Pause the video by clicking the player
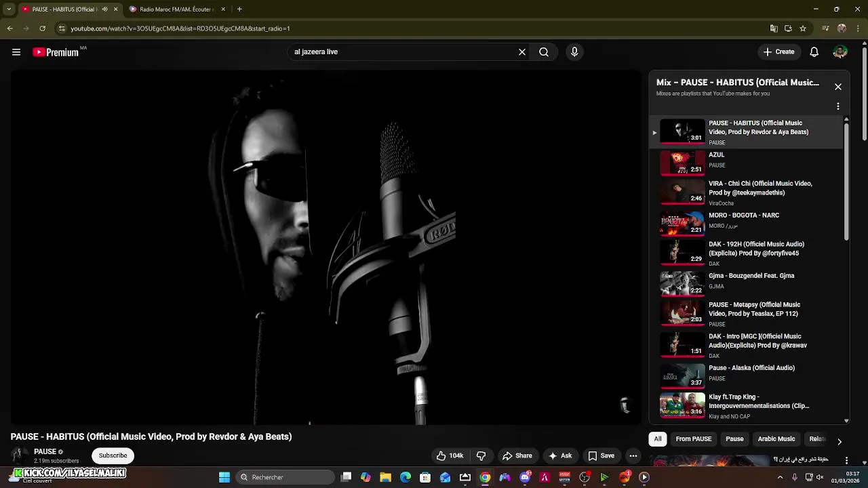The height and width of the screenshot is (488, 868). tap(325, 247)
